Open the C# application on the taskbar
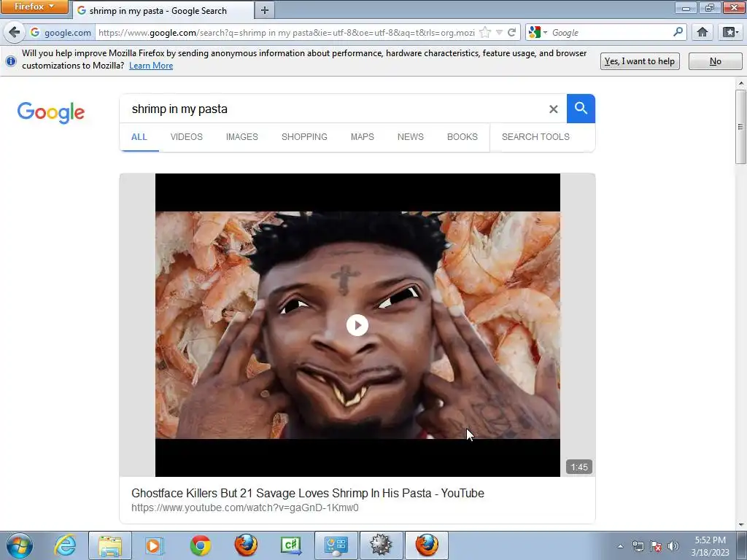Viewport: 747px width, 560px height. click(290, 545)
